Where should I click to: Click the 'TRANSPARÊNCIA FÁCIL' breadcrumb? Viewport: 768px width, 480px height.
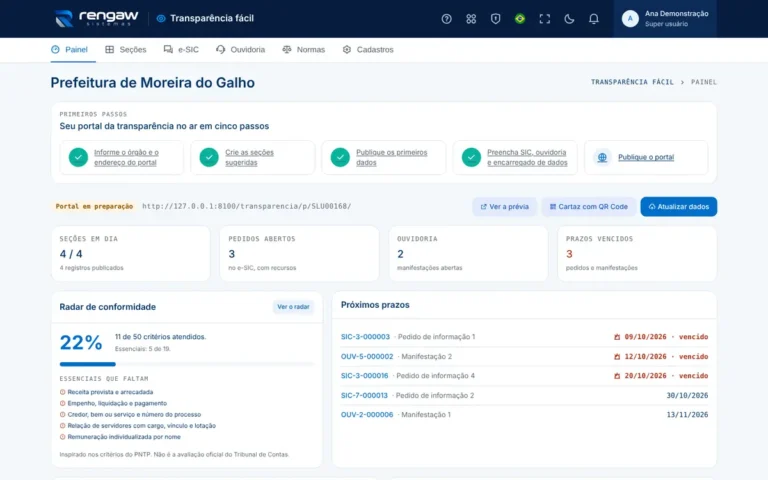pyautogui.click(x=632, y=82)
